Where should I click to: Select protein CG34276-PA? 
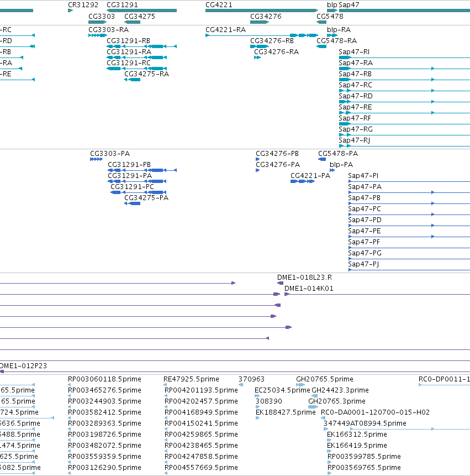click(x=278, y=165)
